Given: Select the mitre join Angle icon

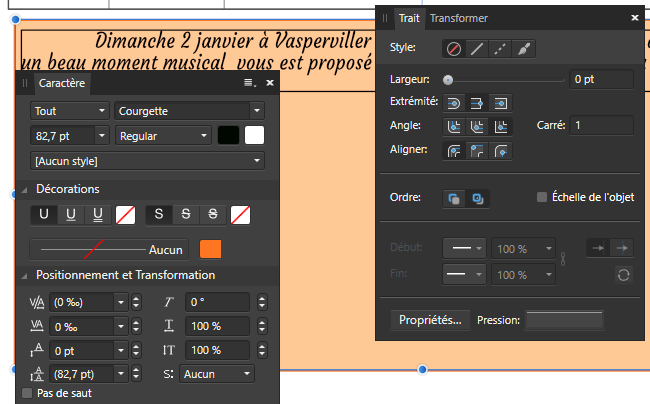Looking at the screenshot, I should (500, 127).
